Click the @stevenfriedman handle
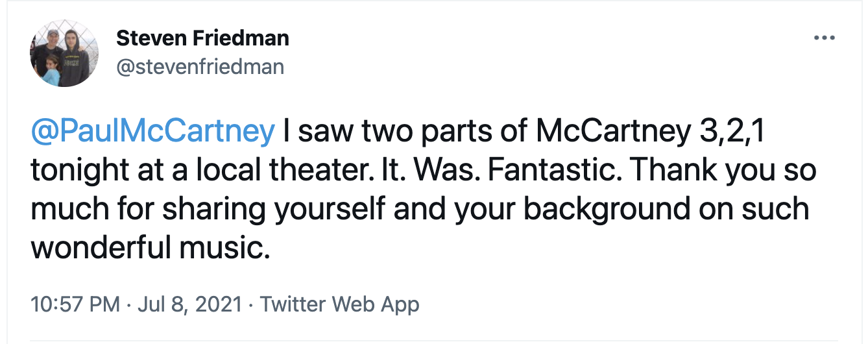 200,66
